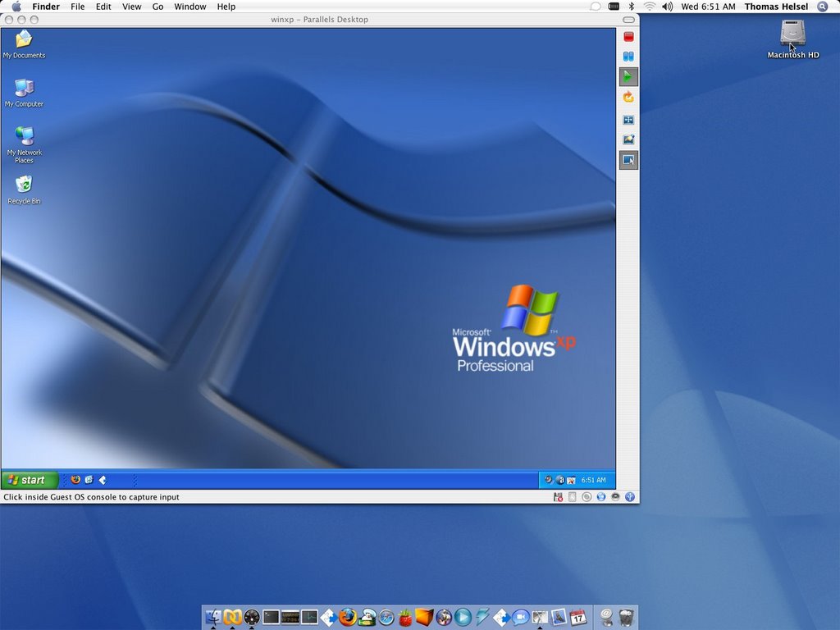The image size is (840, 630).
Task: Open the Edit menu
Action: point(103,7)
